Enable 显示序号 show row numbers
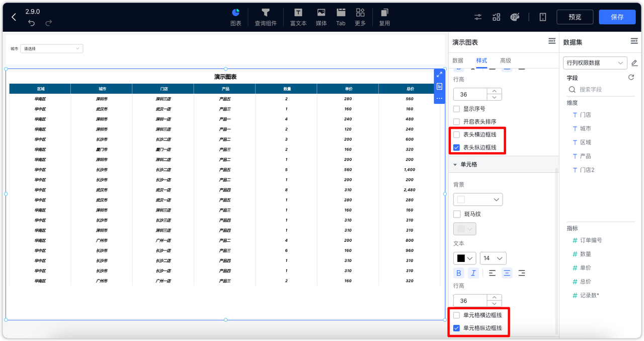The image size is (644, 341). 457,109
